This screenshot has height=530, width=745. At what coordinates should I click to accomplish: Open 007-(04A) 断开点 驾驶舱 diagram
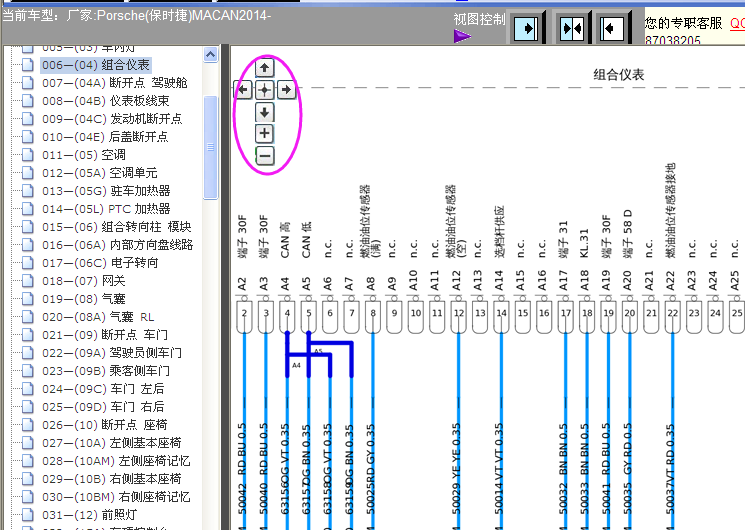(x=115, y=83)
